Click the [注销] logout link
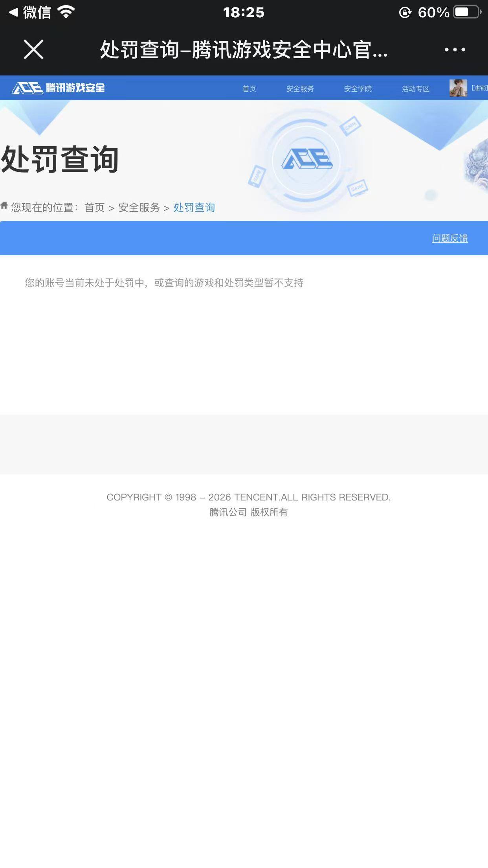Viewport: 488px width, 868px height. click(479, 88)
